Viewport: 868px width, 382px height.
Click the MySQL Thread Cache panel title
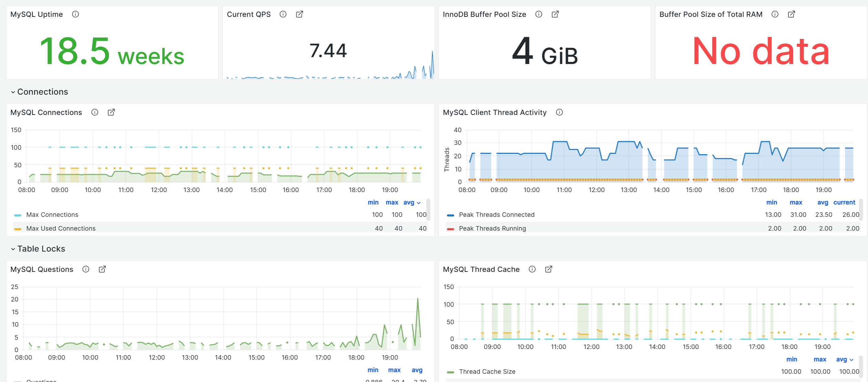[x=481, y=269]
